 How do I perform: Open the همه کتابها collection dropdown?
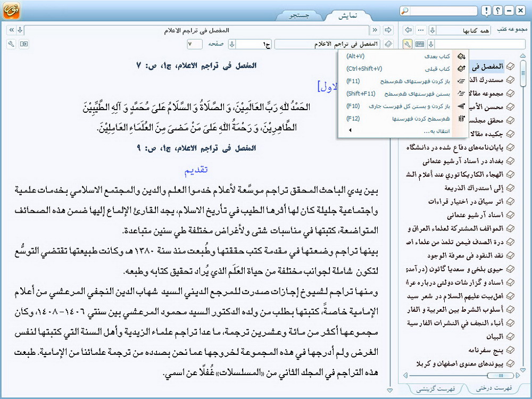coord(433,30)
